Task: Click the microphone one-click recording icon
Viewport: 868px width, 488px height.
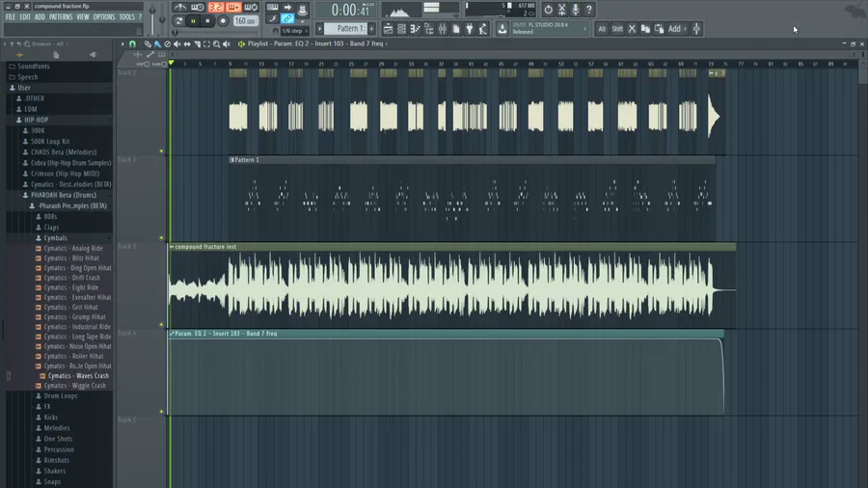Action: (x=575, y=10)
